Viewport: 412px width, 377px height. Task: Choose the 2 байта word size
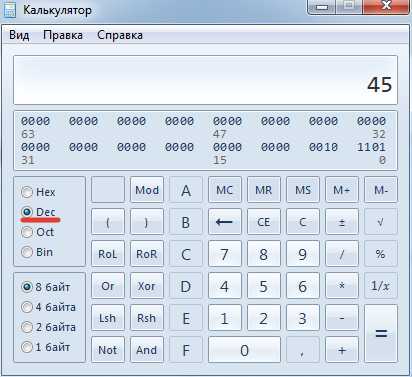48,327
